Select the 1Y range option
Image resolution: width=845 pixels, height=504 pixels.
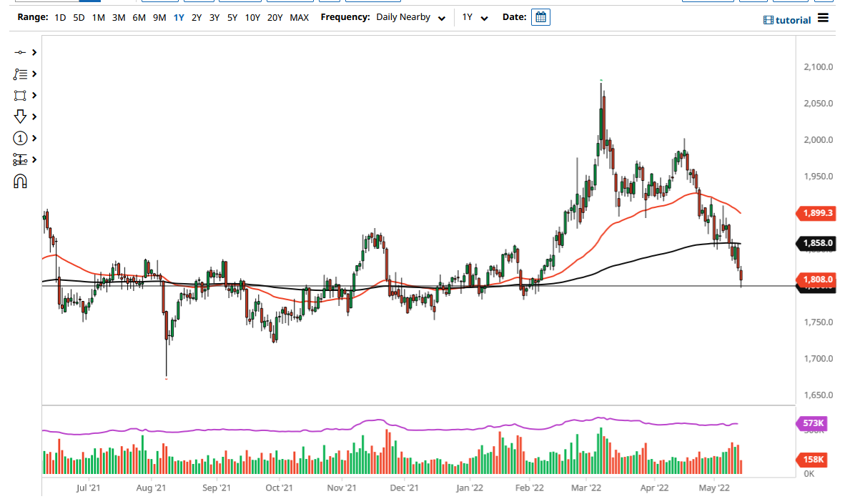(179, 18)
